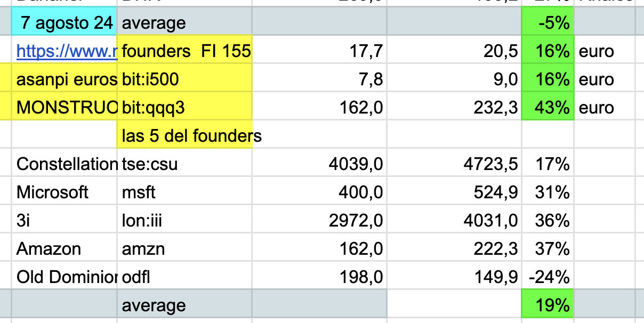Click the 'las 5 del founders' cell
644x323 pixels.
[184, 136]
